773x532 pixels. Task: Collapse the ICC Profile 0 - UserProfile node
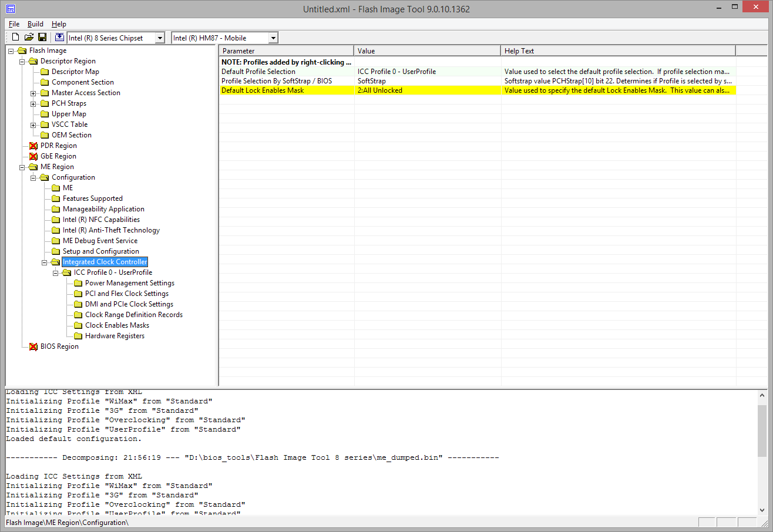click(56, 272)
